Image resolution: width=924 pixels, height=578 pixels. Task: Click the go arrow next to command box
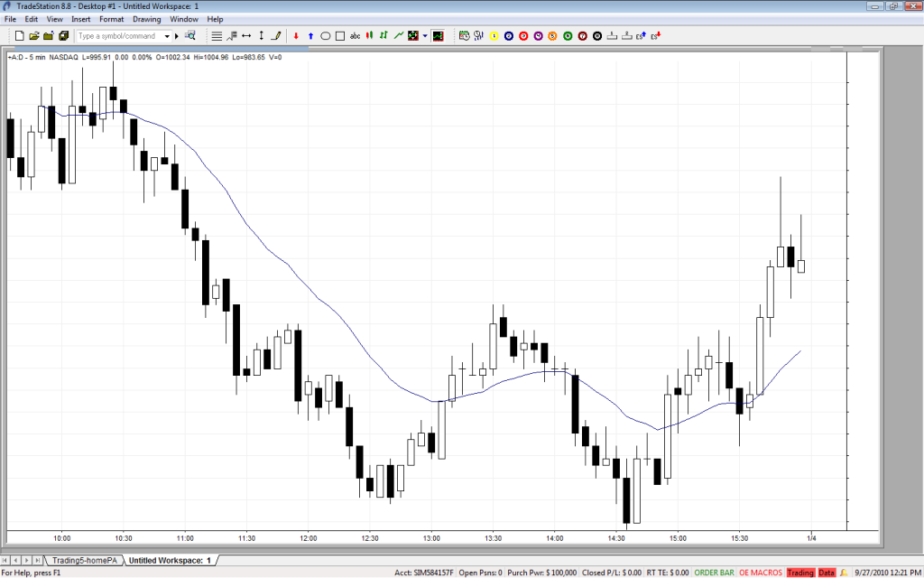click(x=177, y=36)
